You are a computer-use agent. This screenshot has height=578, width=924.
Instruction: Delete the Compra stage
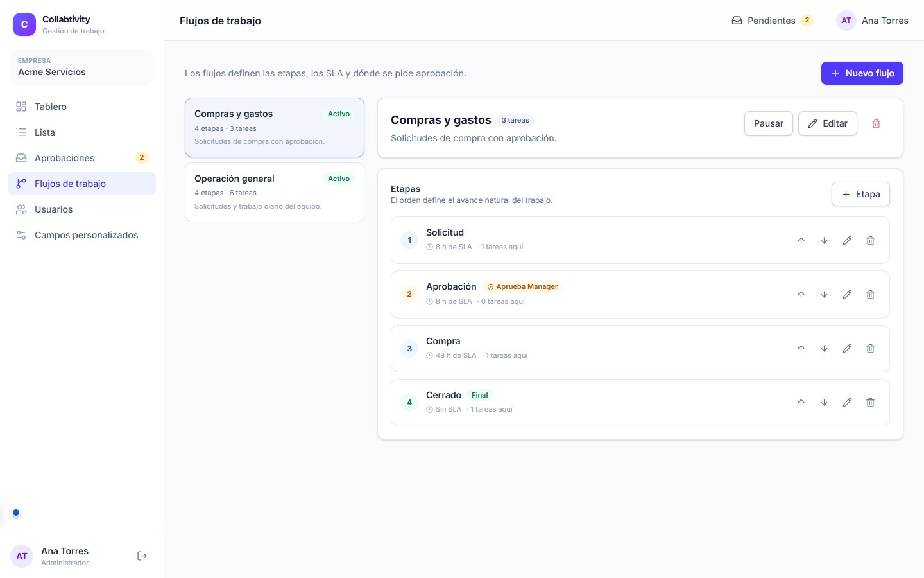(x=870, y=348)
